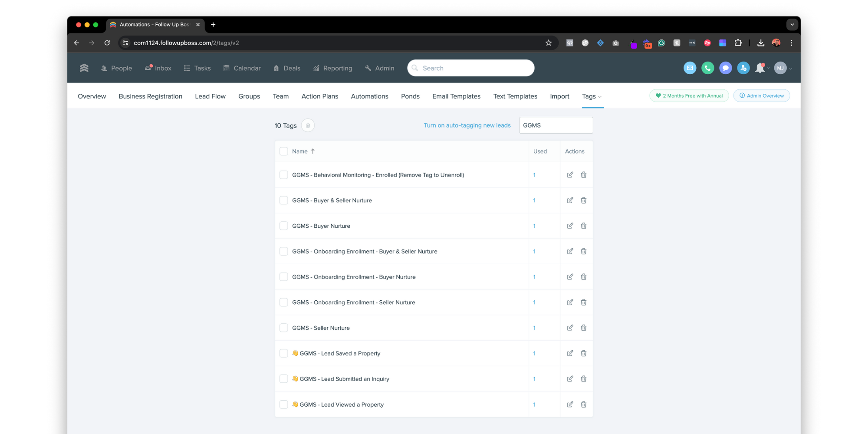Select Onboarding Enrollment - Seller Nurture checkbox
Screen dimensions: 868x434
[284, 302]
